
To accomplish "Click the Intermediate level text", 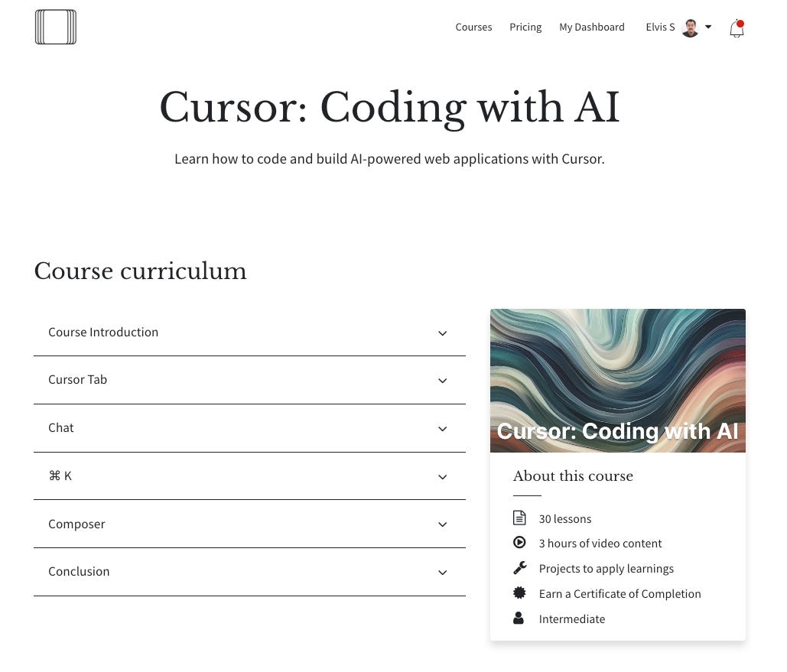I will coord(571,619).
